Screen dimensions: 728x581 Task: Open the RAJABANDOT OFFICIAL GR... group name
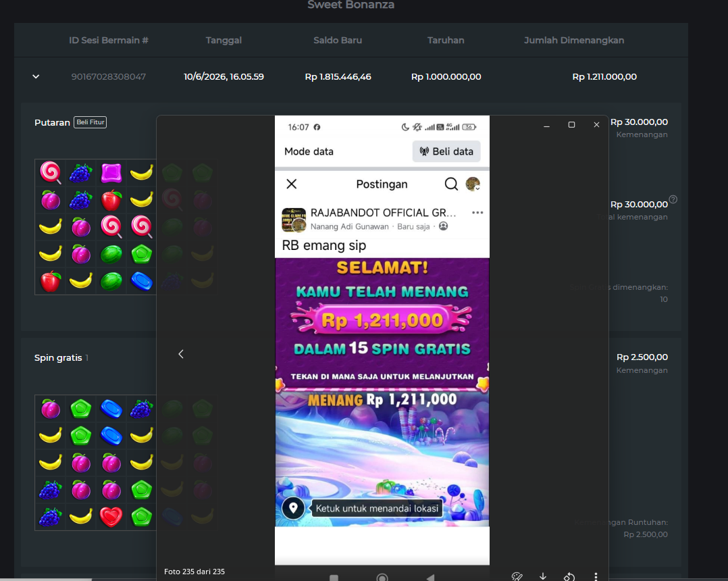383,213
